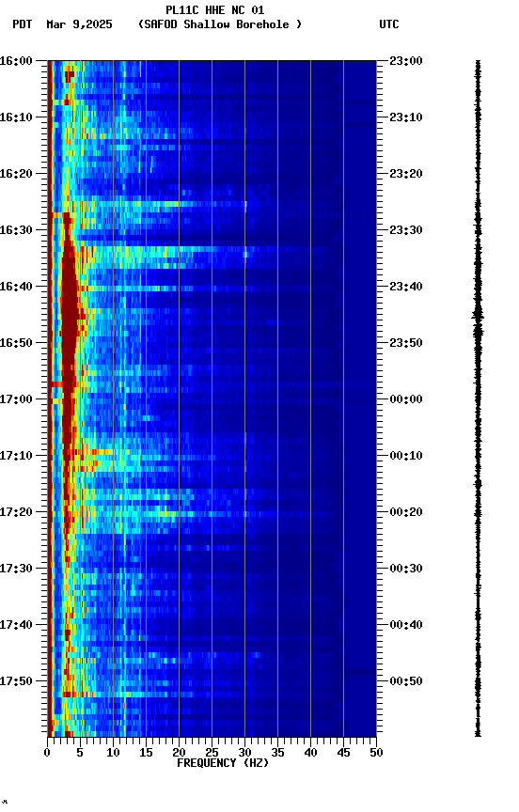This screenshot has height=812, width=519.
Task: Click the 00:10 UTC time label
Action: tap(406, 456)
